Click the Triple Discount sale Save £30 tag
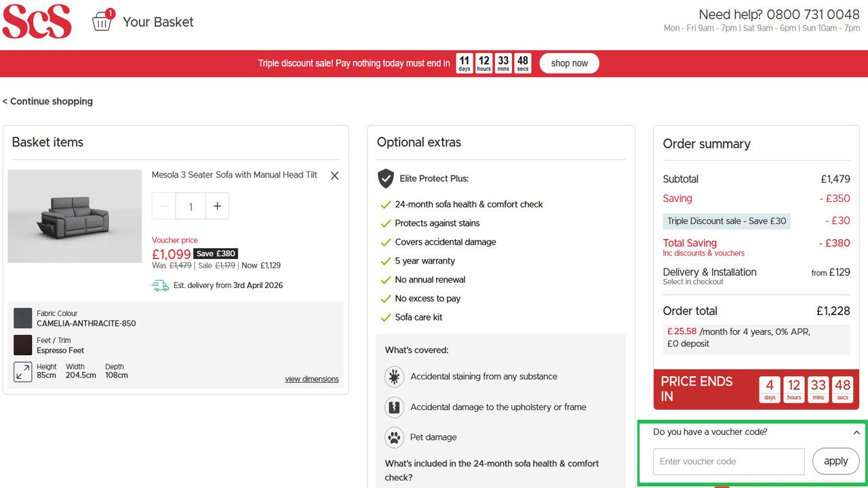868x488 pixels. 727,221
